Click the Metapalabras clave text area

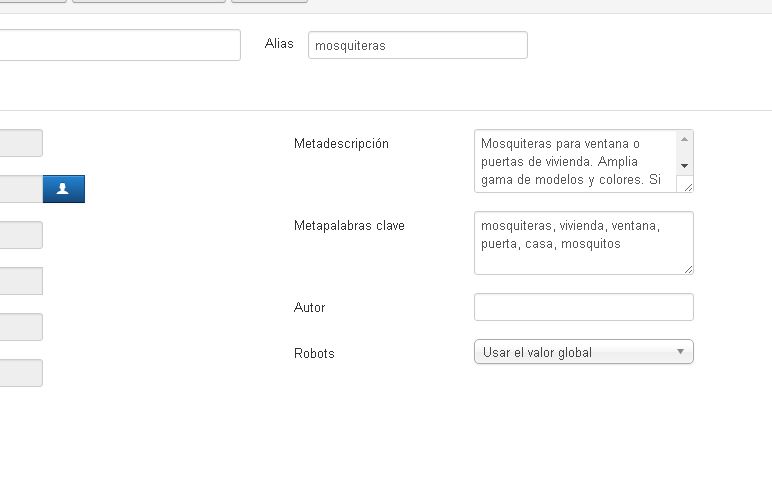pyautogui.click(x=583, y=243)
